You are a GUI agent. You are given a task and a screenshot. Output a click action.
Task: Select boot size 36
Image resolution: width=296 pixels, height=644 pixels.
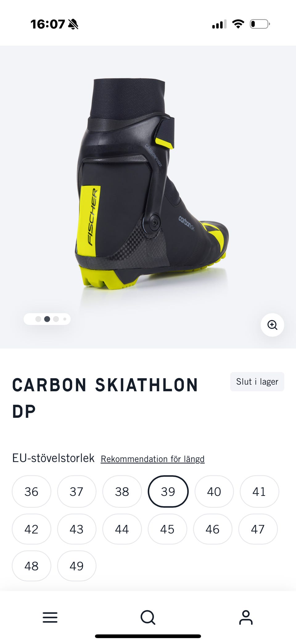click(31, 492)
